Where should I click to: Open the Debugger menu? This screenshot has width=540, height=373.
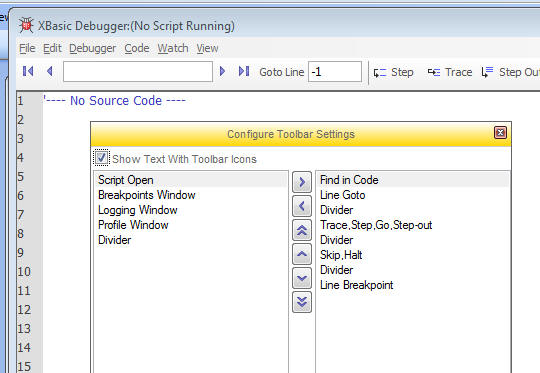tap(92, 48)
